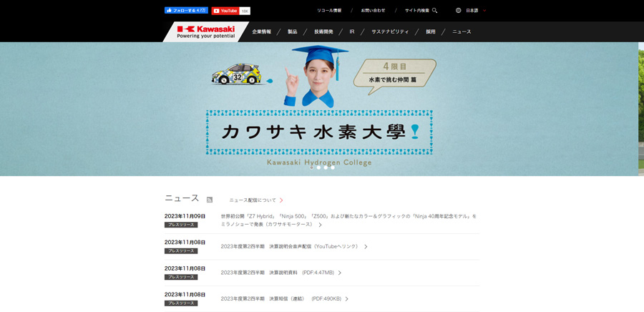Click the next slide preview at right edge
This screenshot has width=644, height=312.
coord(641,109)
